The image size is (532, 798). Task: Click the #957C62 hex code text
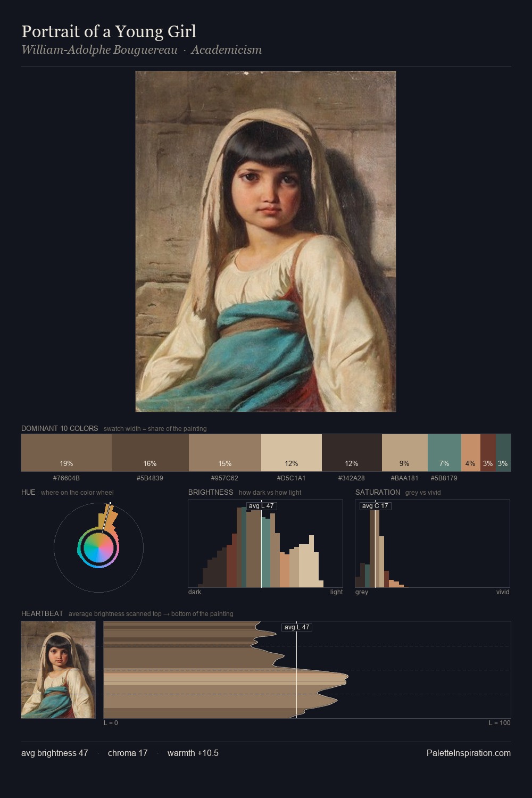225,478
